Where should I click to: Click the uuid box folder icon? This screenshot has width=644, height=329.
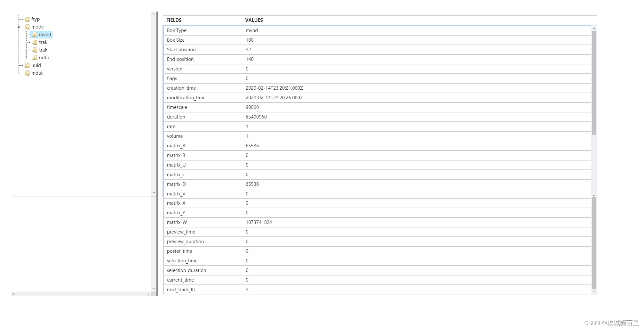27,65
